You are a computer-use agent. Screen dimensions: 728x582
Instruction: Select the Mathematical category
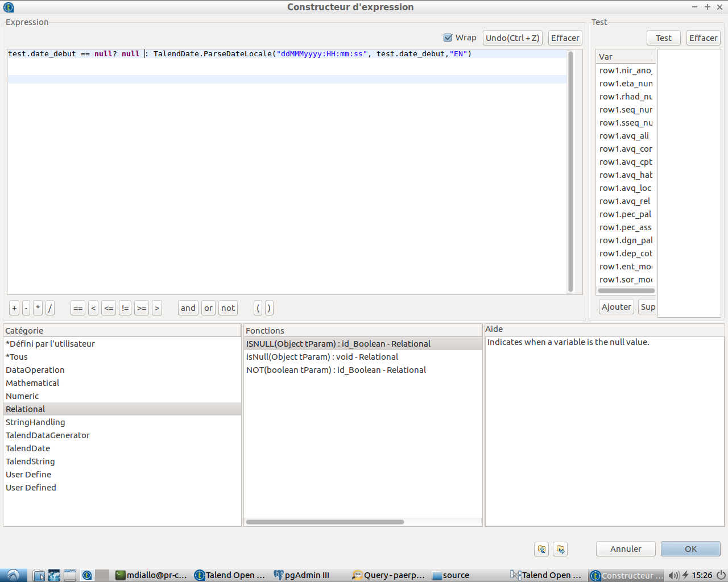[x=122, y=383]
